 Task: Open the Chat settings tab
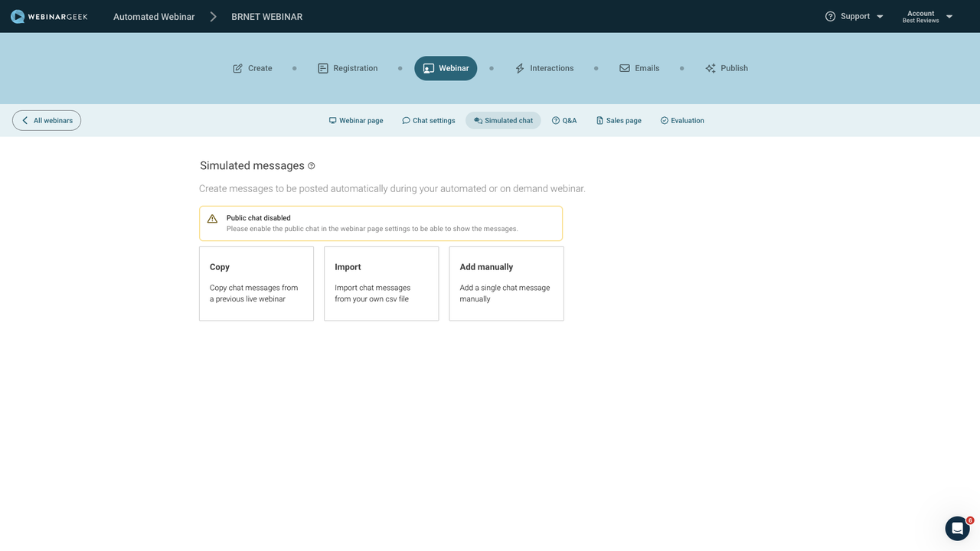(429, 120)
